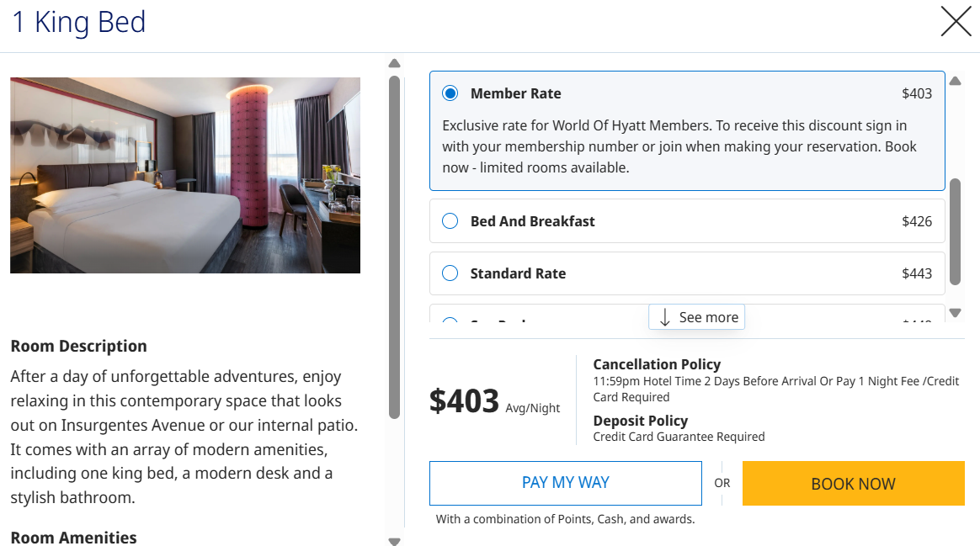Screen dimensions: 980x546
Task: Select the Bed And Breakfast rate
Action: pos(450,220)
